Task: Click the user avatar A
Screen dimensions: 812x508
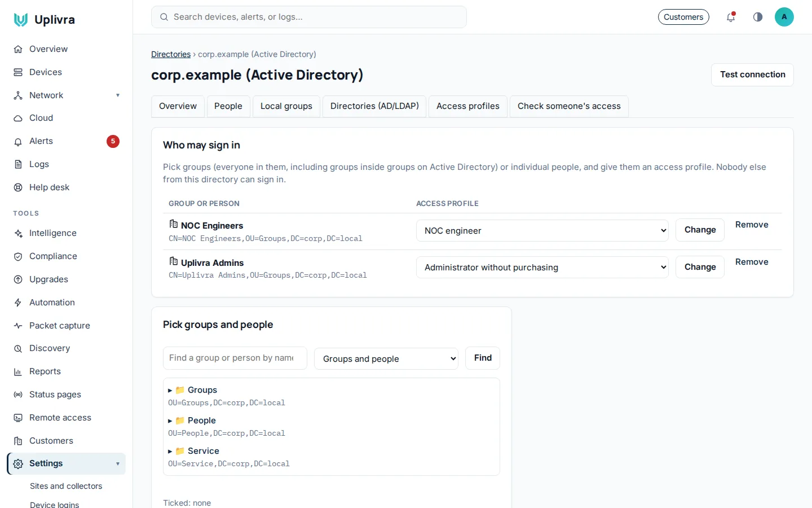Action: [x=784, y=17]
